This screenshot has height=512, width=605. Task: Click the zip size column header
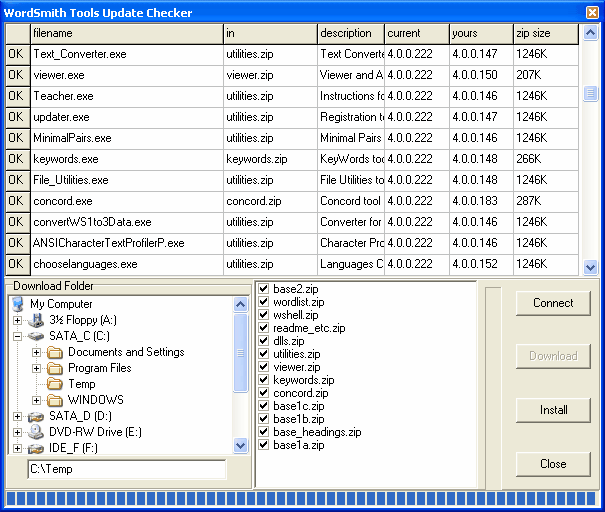(546, 34)
